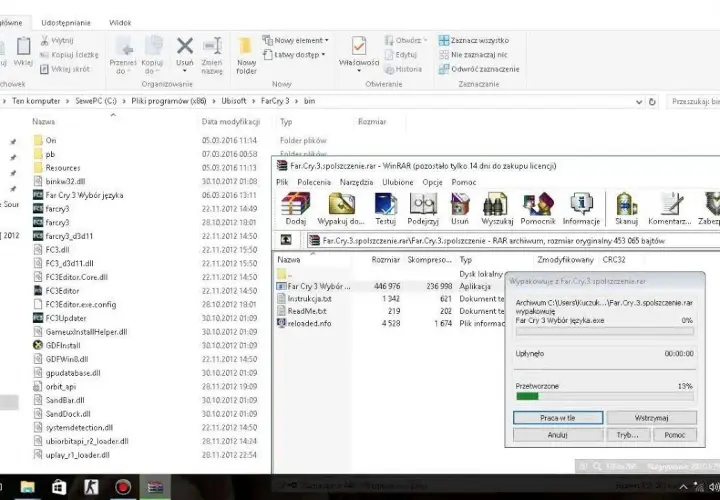The width and height of the screenshot is (720, 500).
Task: Open Wyszukaj search in WinRAR toolbar
Action: [497, 209]
